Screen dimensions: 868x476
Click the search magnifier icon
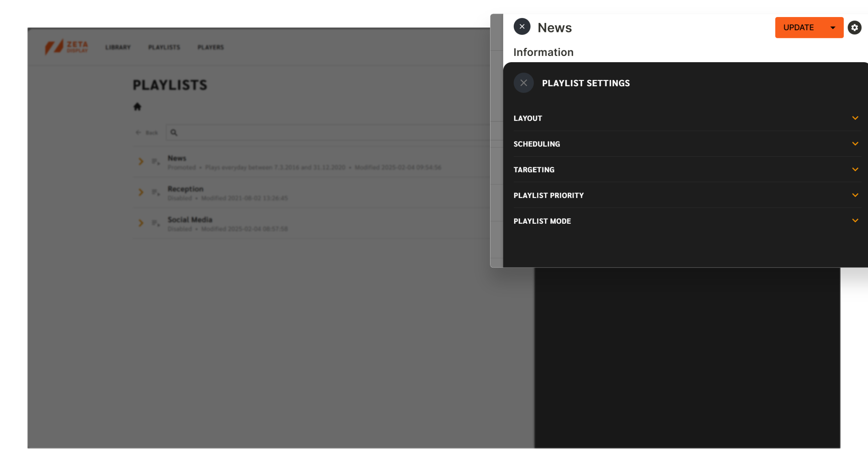click(174, 133)
